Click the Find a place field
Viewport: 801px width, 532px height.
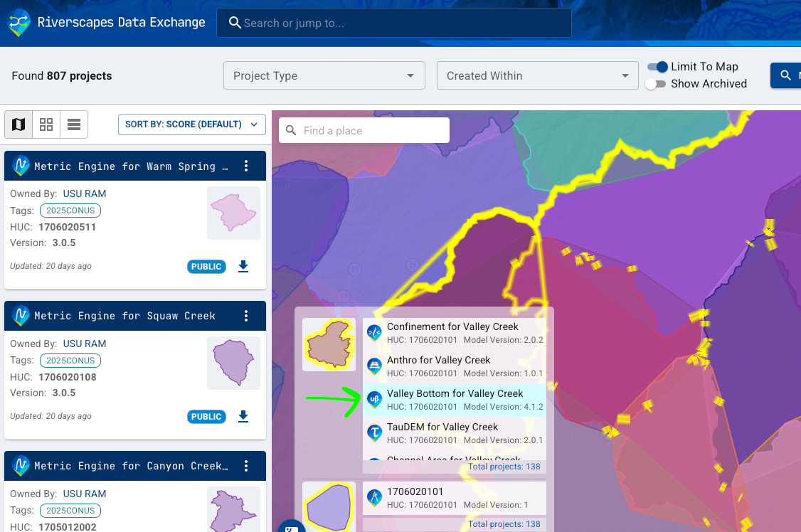(x=364, y=131)
